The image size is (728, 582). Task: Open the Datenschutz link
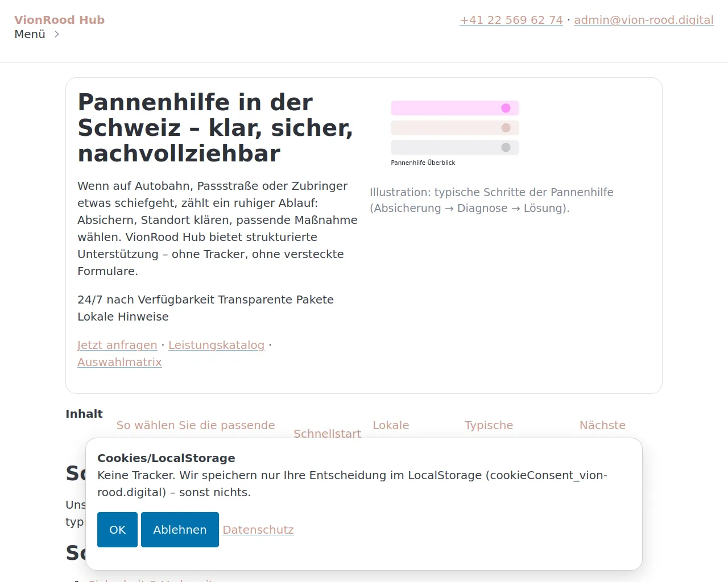[x=258, y=530]
